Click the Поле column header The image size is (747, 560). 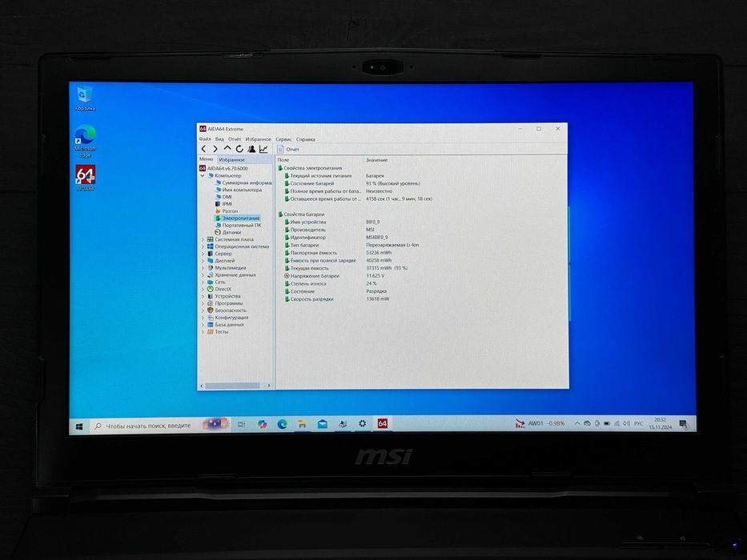[283, 160]
